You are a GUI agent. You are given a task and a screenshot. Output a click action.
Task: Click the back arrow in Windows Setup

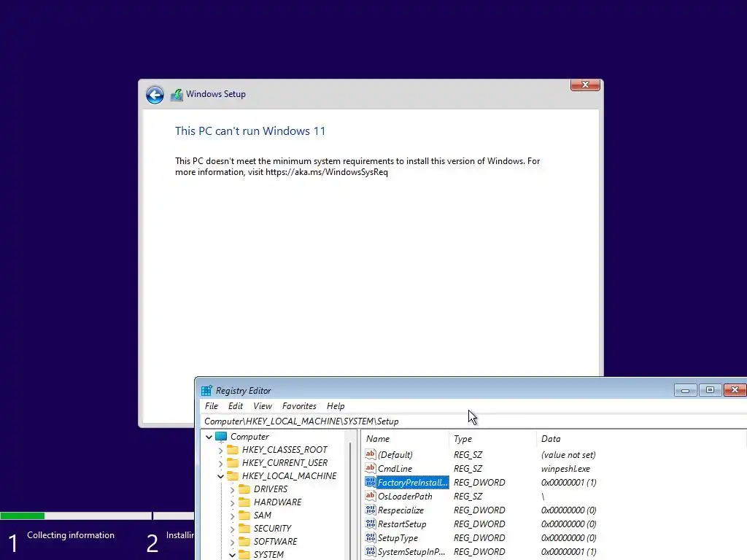[x=155, y=95]
